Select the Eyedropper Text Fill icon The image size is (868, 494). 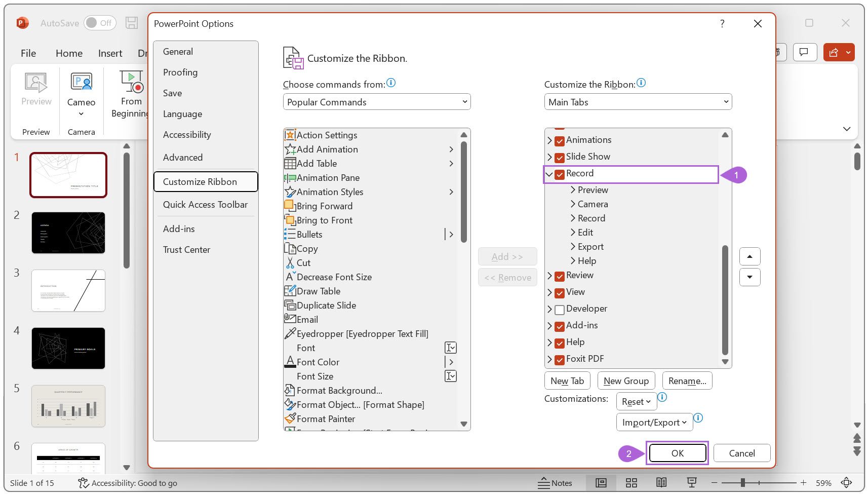point(290,334)
